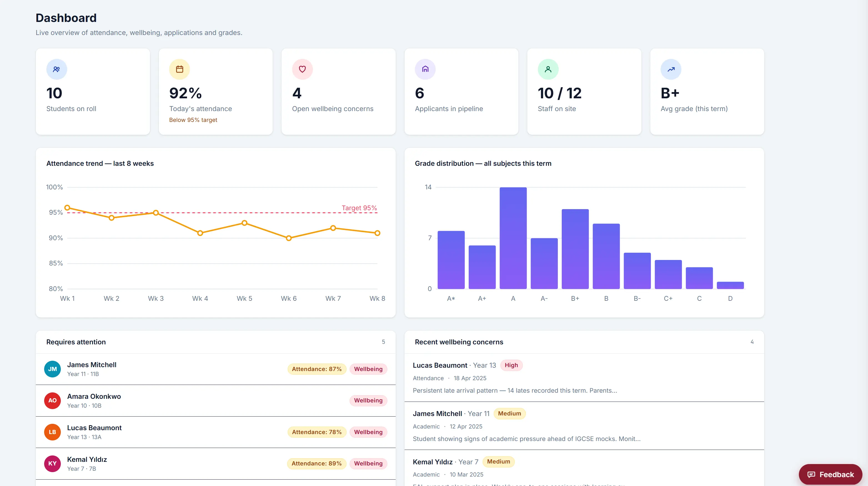Click the attendance calendar icon
Screen dimensions: 868x486
click(179, 69)
